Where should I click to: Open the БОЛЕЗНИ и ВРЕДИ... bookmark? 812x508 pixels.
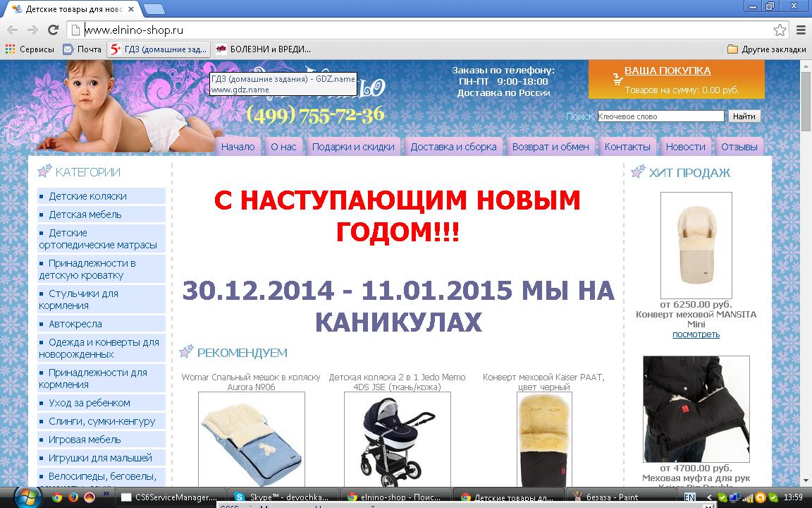click(263, 49)
